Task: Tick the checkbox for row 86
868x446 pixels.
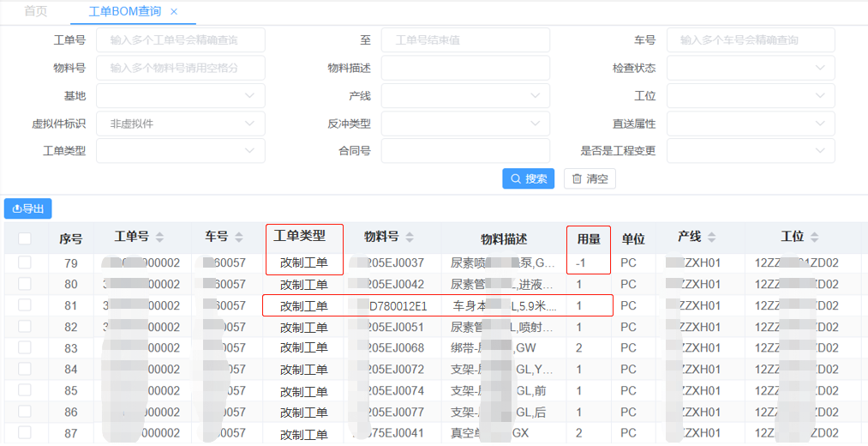Action: tap(25, 411)
